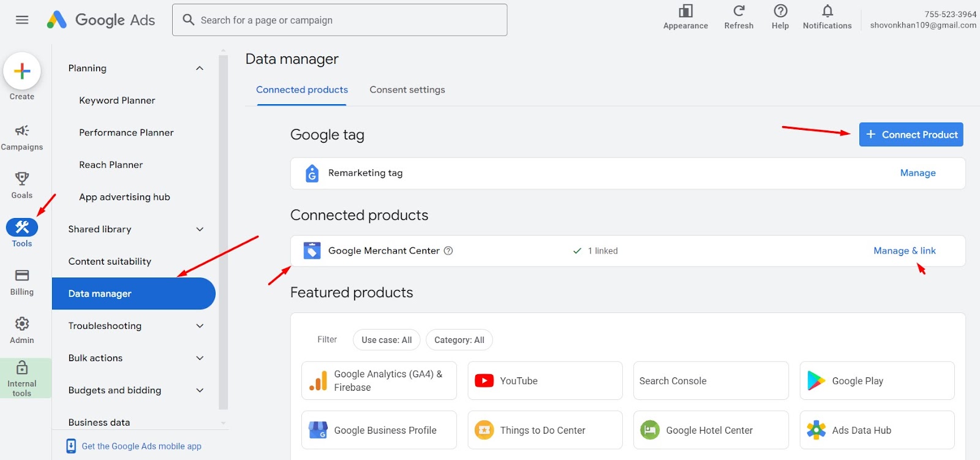Click the 'Google Hotel Center' label
Image resolution: width=980 pixels, height=460 pixels.
click(709, 430)
